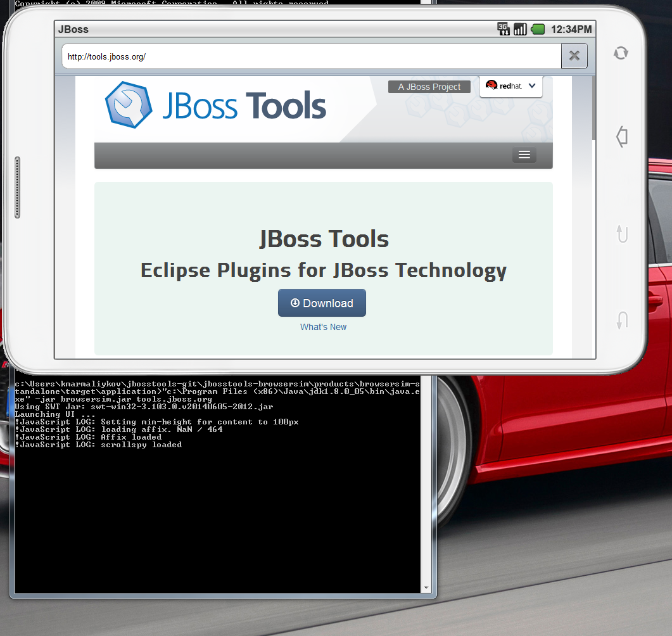Click the URL address input field
Viewport: 672px width, 636px height.
click(x=311, y=56)
